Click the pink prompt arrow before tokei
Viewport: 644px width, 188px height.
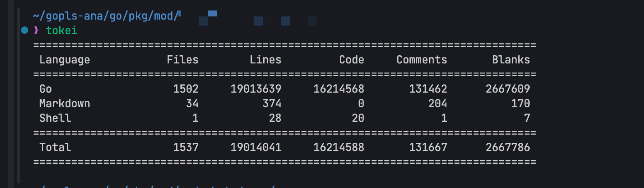36,31
